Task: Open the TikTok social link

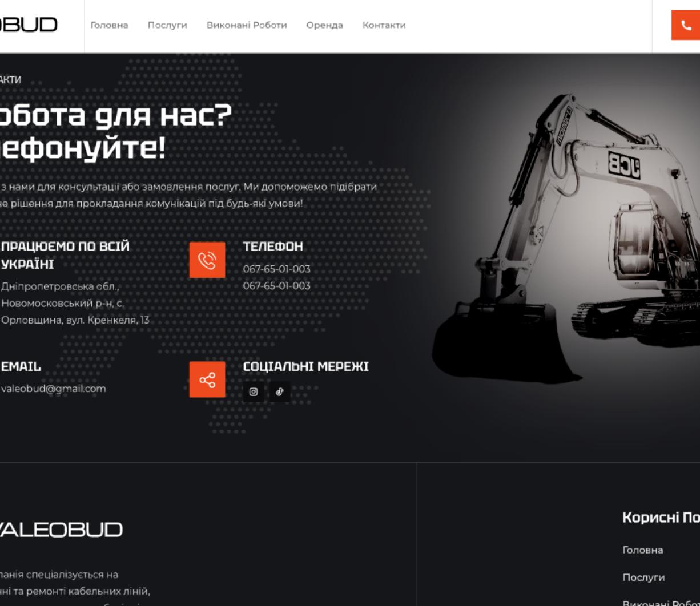Action: point(280,392)
